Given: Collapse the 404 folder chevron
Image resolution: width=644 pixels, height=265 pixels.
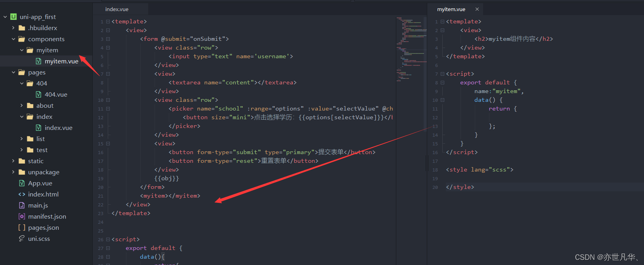Looking at the screenshot, I should [22, 84].
